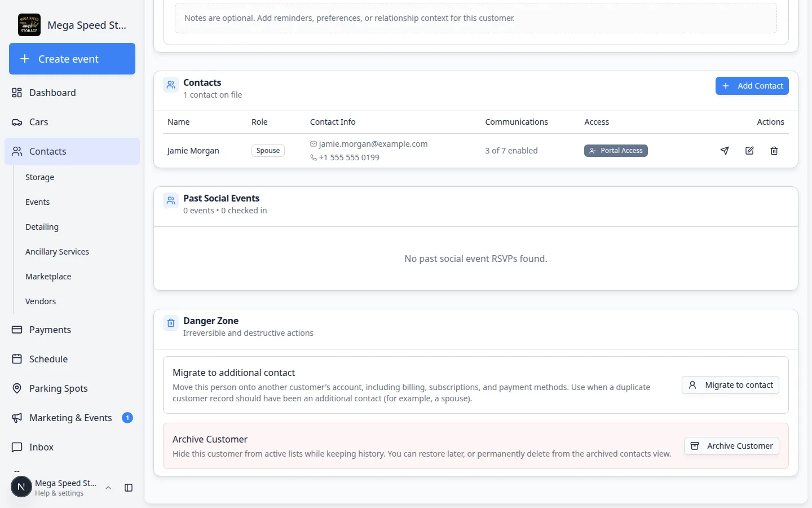Click jamie.morgan@example.com email address
Viewport: 812px width, 508px height.
click(x=373, y=144)
